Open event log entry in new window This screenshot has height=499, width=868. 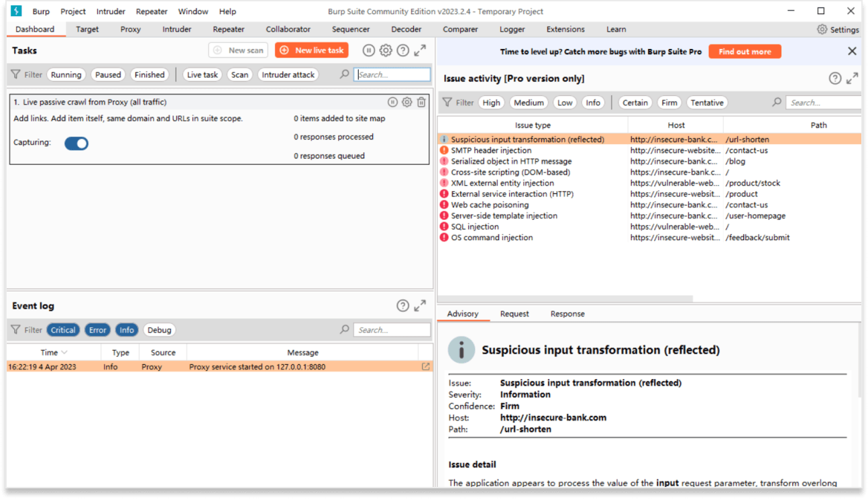[425, 367]
